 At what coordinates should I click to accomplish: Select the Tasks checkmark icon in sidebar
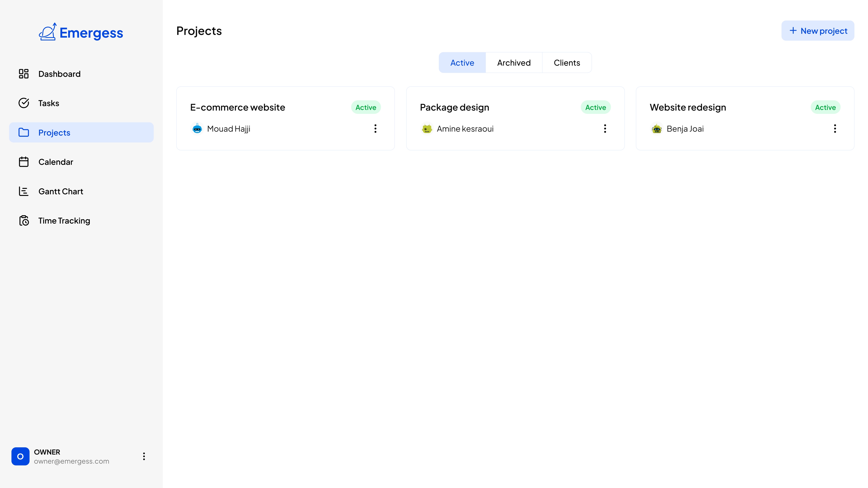[23, 103]
